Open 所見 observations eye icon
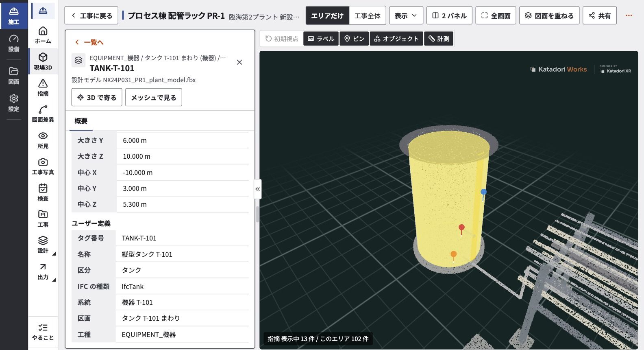 [x=43, y=140]
